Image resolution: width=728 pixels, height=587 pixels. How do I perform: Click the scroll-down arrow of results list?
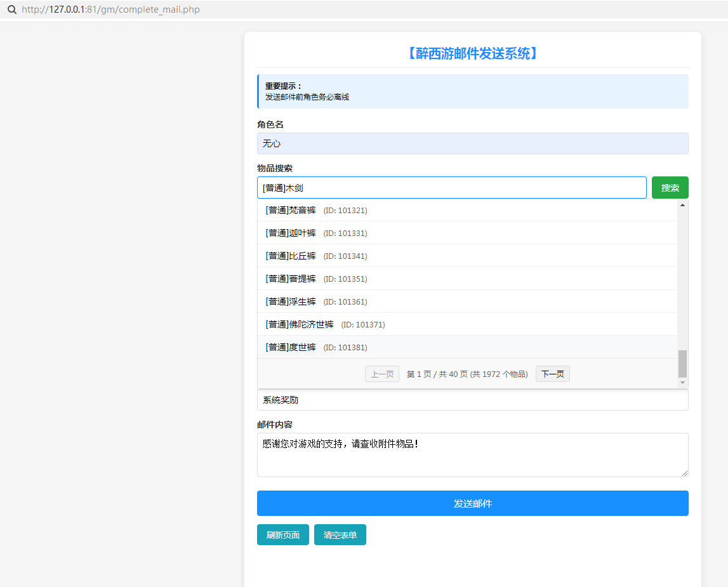[682, 383]
